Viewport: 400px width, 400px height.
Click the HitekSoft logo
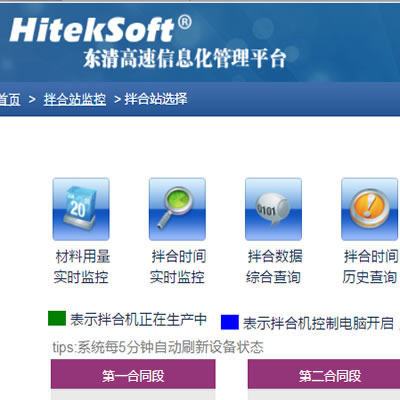click(101, 29)
